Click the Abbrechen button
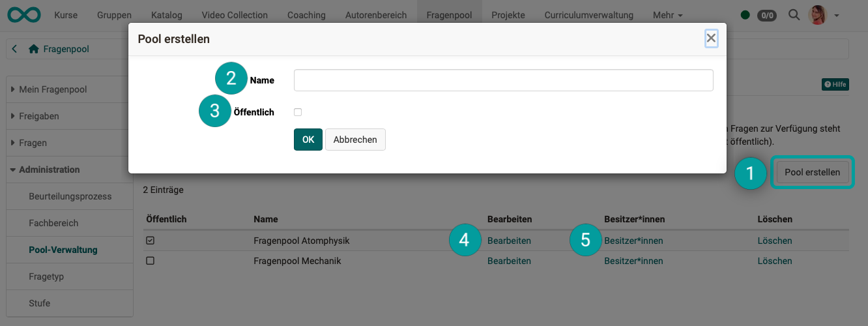868x326 pixels. point(355,140)
